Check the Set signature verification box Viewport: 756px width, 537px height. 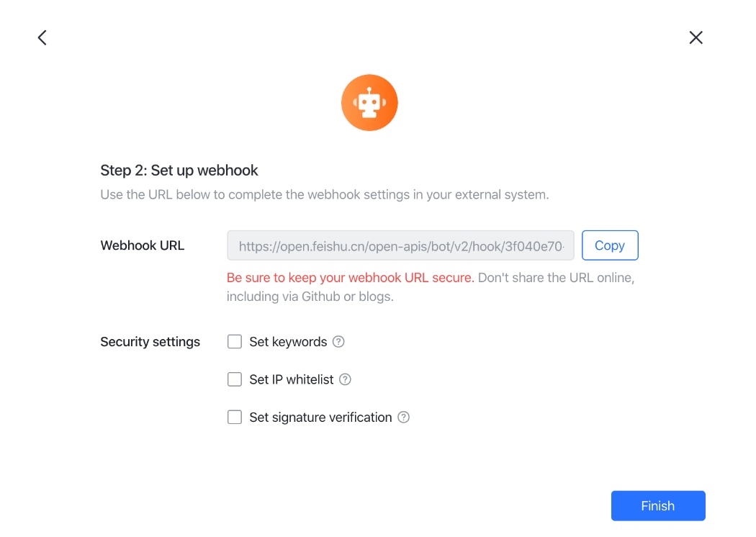coord(235,417)
